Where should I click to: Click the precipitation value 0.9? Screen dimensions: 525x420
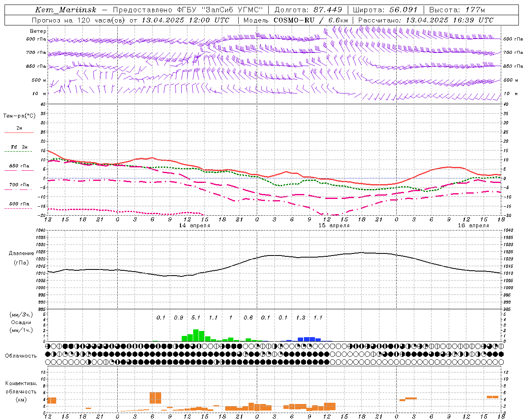pyautogui.click(x=178, y=317)
